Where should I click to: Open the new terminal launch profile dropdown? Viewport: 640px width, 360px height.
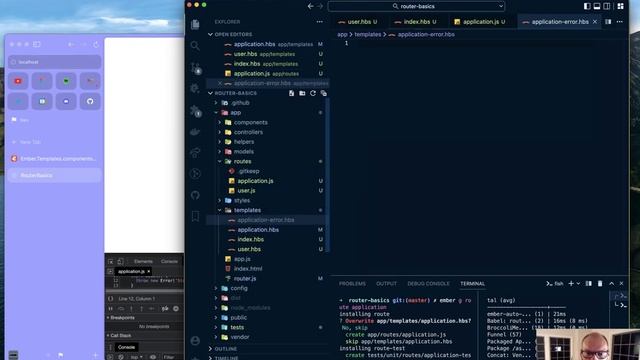578,283
